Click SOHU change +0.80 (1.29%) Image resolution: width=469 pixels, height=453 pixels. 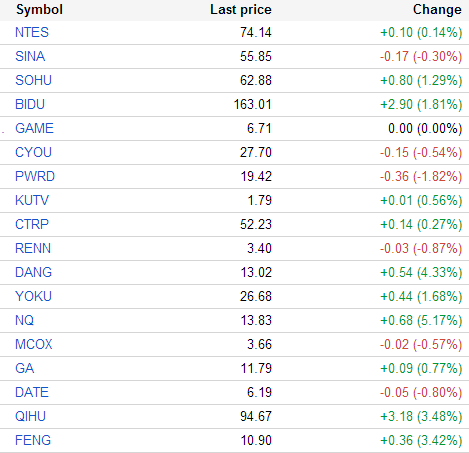(421, 80)
